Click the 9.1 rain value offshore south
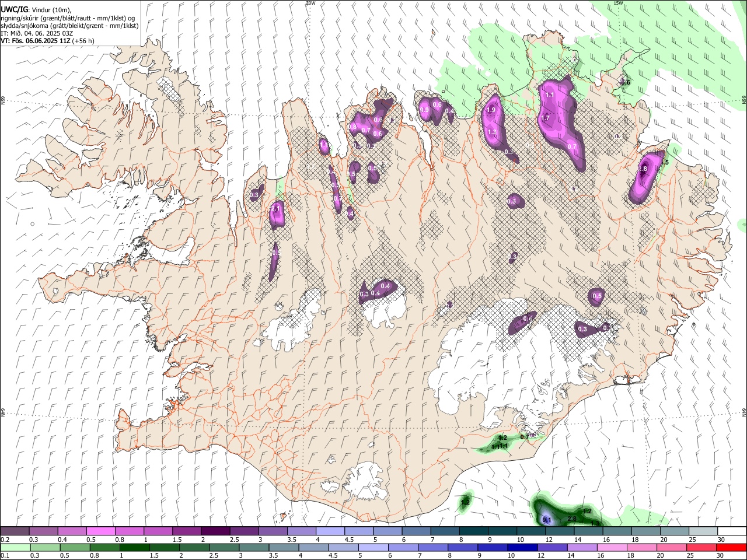747x560 pixels. pos(547,520)
